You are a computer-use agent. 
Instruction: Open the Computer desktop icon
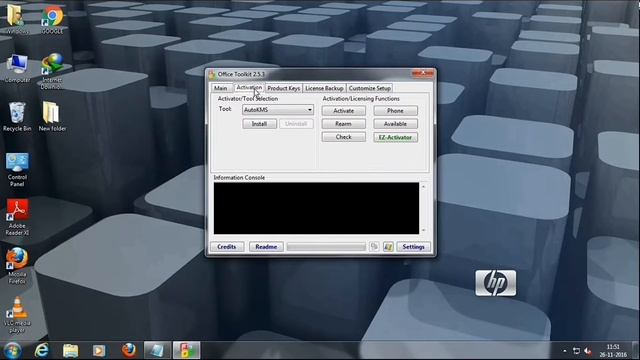click(x=17, y=68)
